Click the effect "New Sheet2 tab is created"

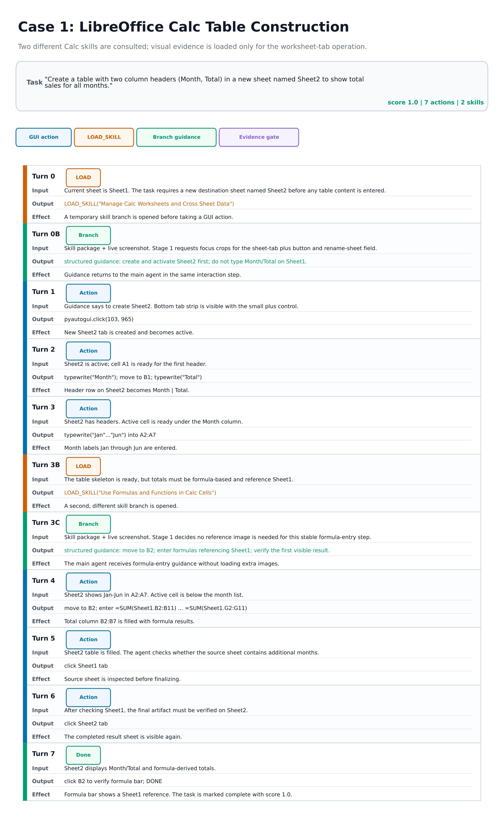pos(129,332)
